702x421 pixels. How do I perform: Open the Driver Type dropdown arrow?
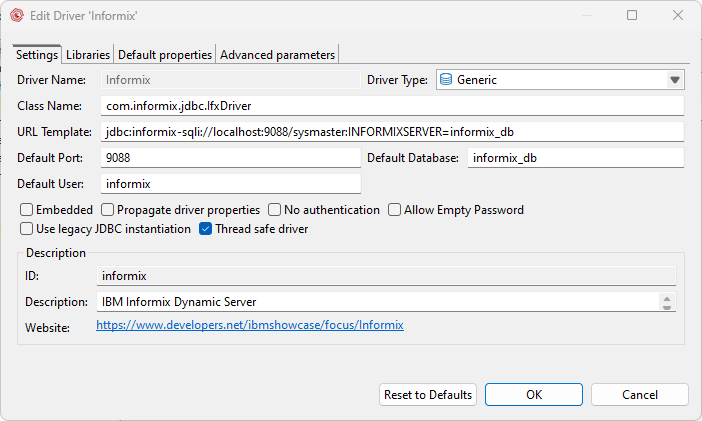tap(674, 80)
